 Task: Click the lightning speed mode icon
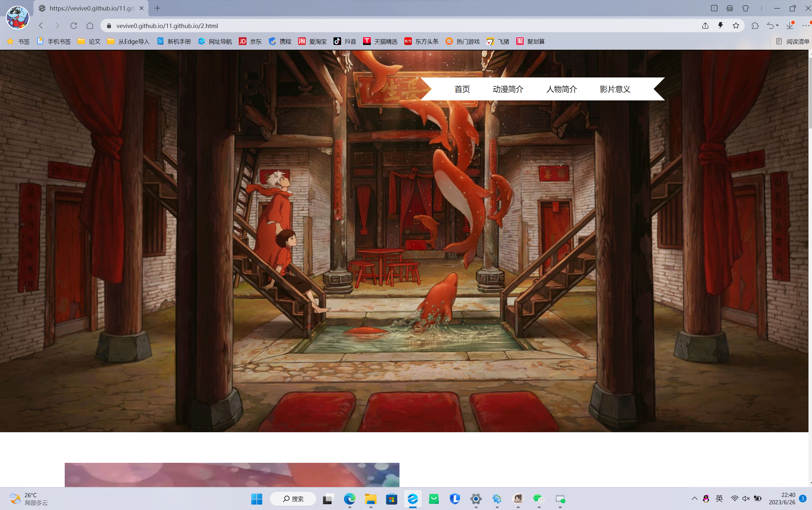point(721,25)
